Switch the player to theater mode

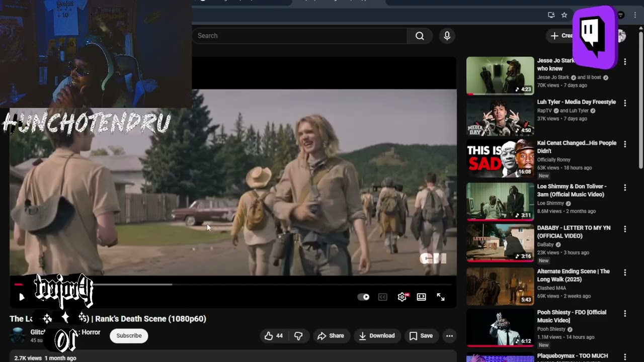(x=422, y=297)
